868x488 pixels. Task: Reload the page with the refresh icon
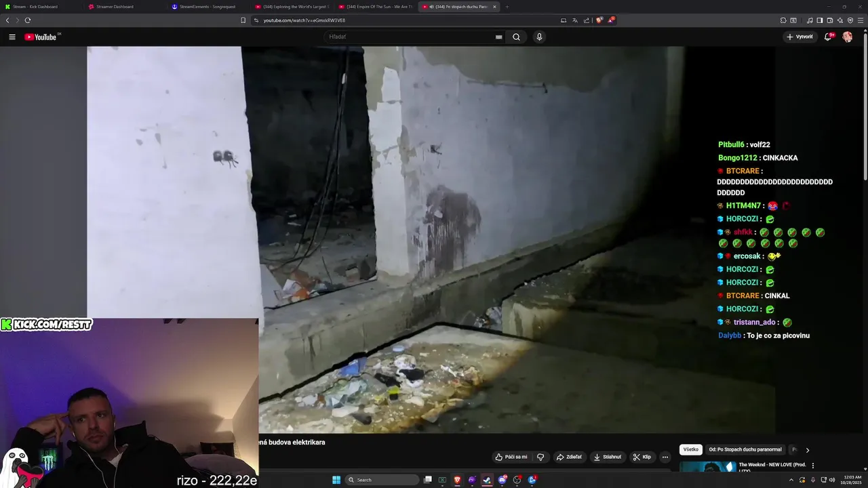(x=27, y=20)
